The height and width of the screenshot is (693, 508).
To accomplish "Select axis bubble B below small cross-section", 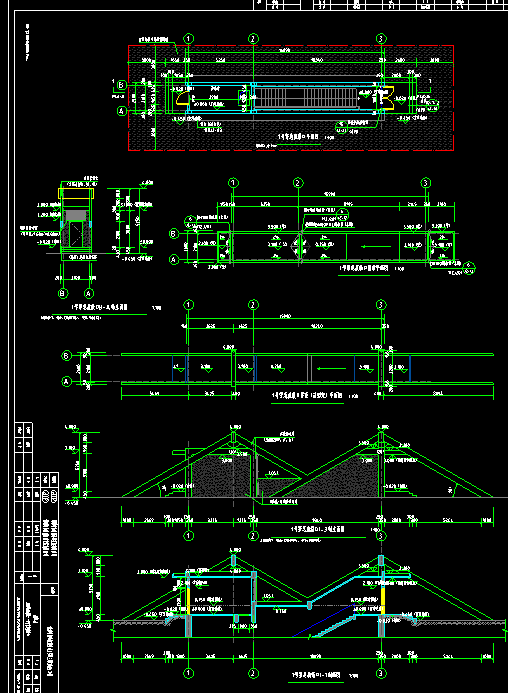I will point(63,293).
